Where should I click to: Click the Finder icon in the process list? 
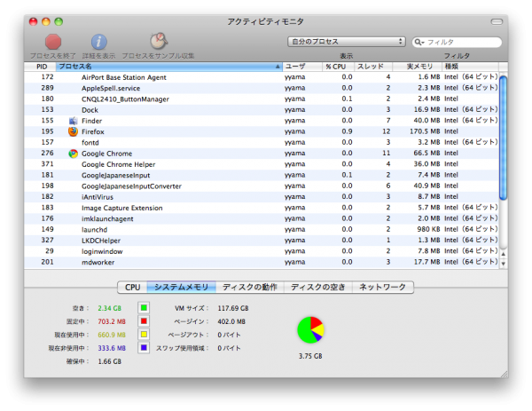[x=73, y=121]
